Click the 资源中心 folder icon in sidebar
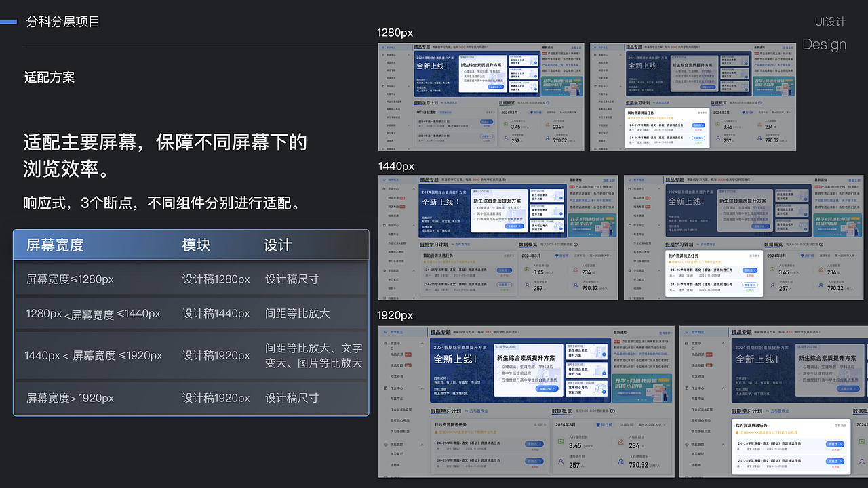This screenshot has width=868, height=488. click(384, 343)
